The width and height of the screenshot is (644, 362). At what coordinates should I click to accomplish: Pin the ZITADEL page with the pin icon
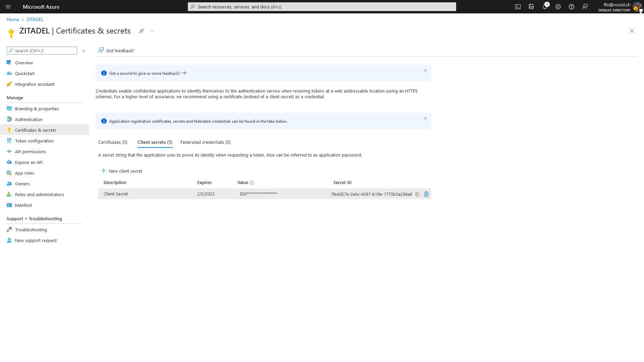coord(142,31)
